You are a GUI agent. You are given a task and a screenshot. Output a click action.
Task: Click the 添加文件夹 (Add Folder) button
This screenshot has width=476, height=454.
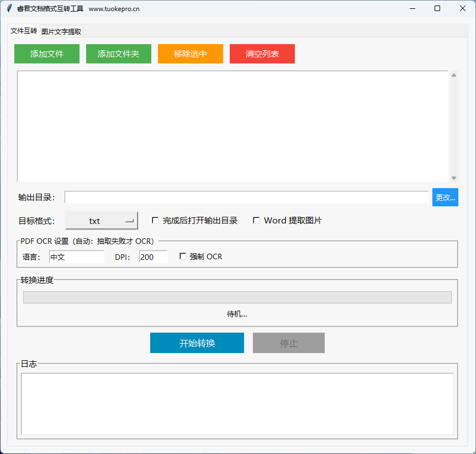[x=118, y=54]
